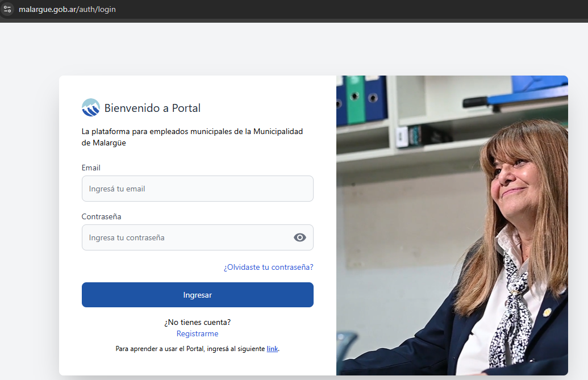Click the platform description paragraph
Image resolution: width=588 pixels, height=380 pixels.
point(192,137)
